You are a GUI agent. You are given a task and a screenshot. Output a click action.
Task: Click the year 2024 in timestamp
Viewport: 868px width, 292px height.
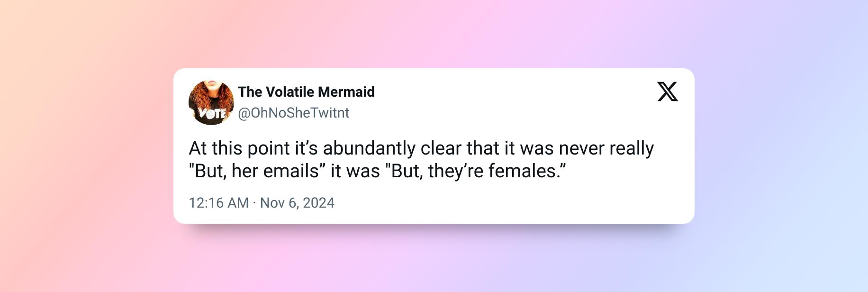tap(318, 203)
